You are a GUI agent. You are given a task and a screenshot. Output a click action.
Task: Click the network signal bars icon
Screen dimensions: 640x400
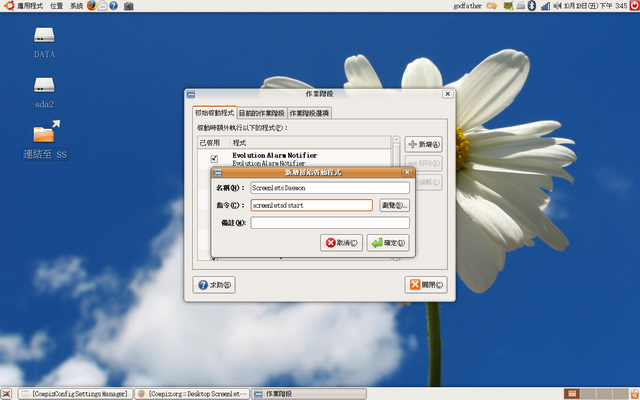click(x=545, y=6)
